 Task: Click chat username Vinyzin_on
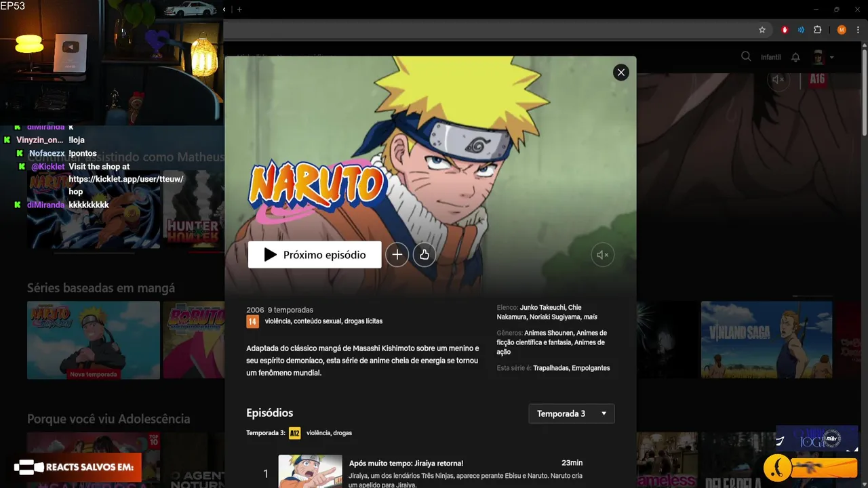[39, 140]
